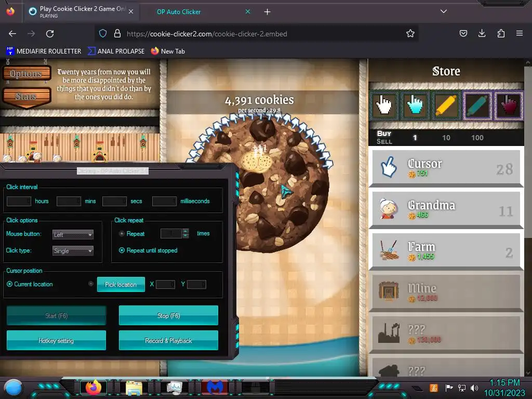Bookmark this page with the star

410,33
